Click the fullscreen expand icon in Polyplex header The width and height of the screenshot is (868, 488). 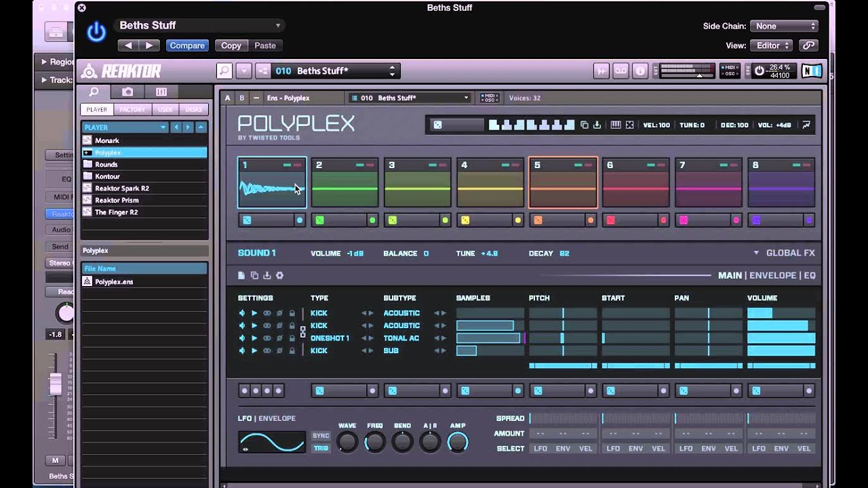point(629,125)
